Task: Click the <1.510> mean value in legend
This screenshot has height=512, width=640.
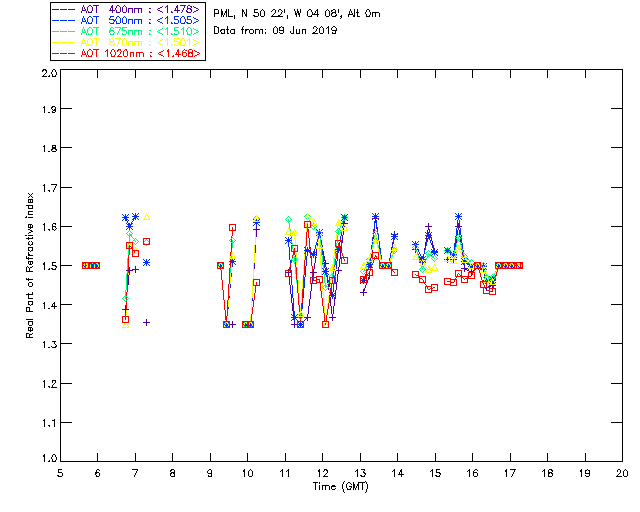Action: pyautogui.click(x=178, y=31)
